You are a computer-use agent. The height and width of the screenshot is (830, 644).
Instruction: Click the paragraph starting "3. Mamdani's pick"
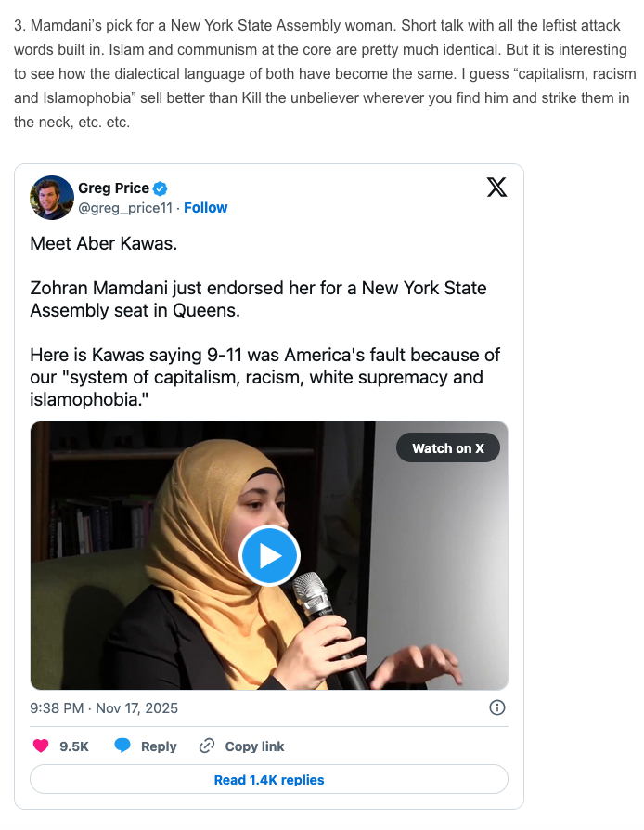pyautogui.click(x=324, y=73)
